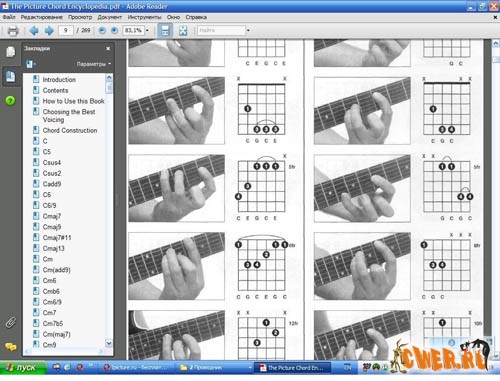Click the green help icon in sidebar

[x=10, y=100]
